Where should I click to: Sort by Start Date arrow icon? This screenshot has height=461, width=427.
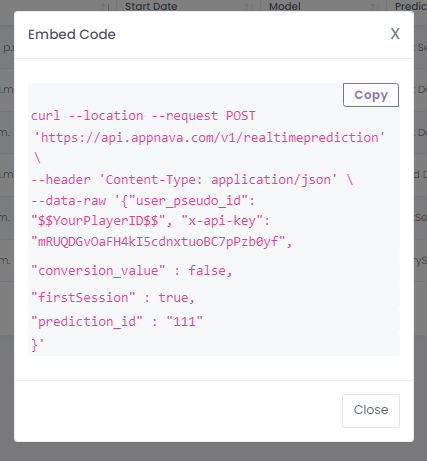(247, 6)
